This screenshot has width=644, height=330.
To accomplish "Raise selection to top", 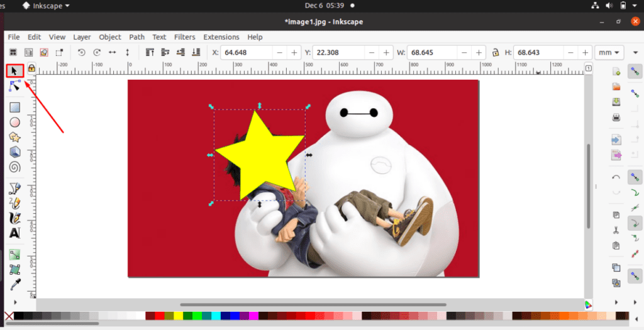I will click(150, 53).
